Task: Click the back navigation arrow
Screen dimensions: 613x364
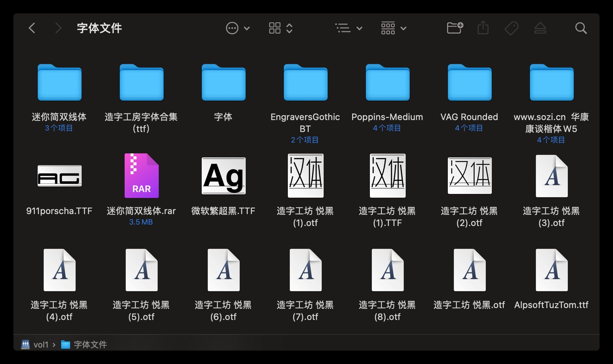Action: [32, 28]
